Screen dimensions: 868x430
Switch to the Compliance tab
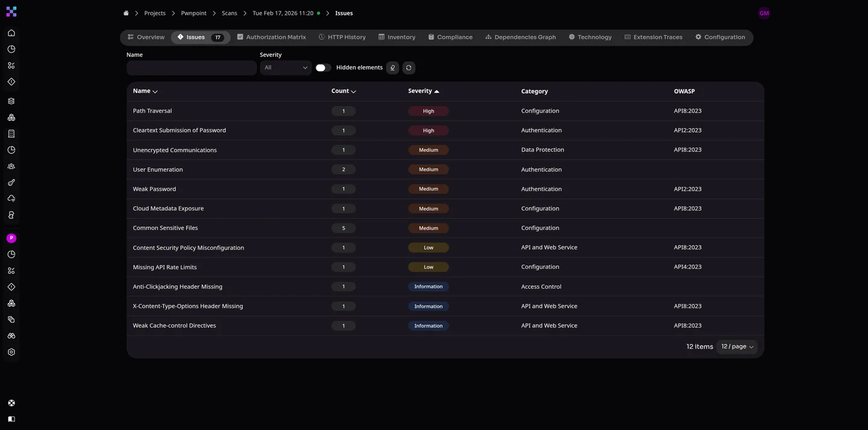click(x=454, y=36)
